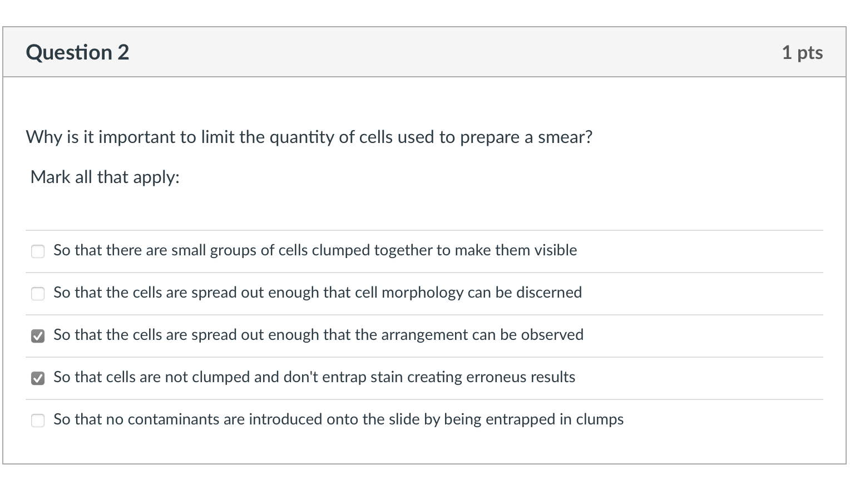Uncheck the 'arrangement can be observed' checkbox

(x=38, y=336)
